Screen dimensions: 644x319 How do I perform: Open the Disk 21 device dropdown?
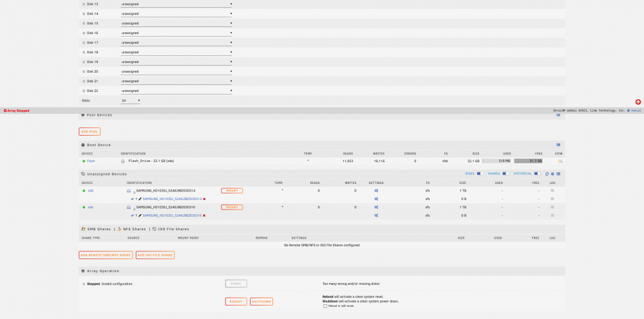[x=176, y=81]
